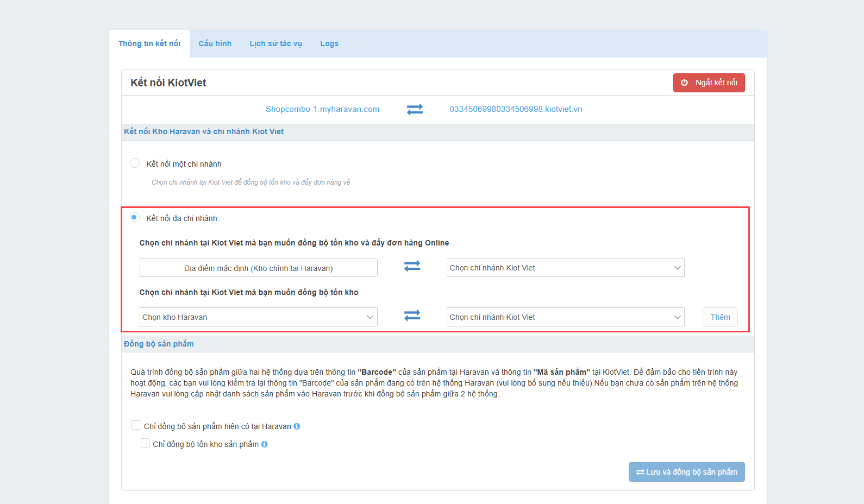Click the Thêm button
This screenshot has width=864, height=504.
720,317
